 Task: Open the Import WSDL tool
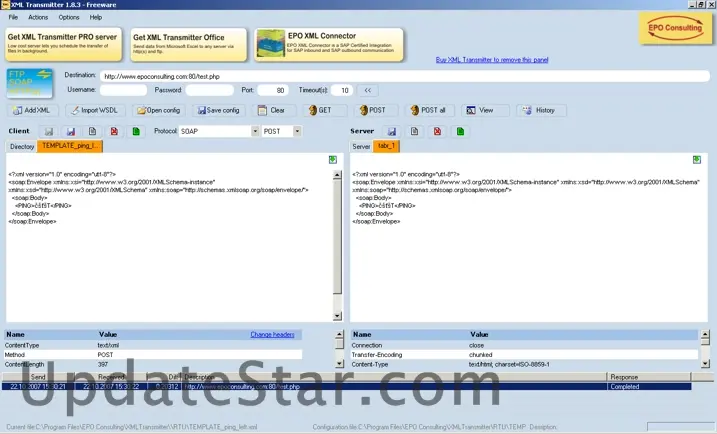pos(96,110)
